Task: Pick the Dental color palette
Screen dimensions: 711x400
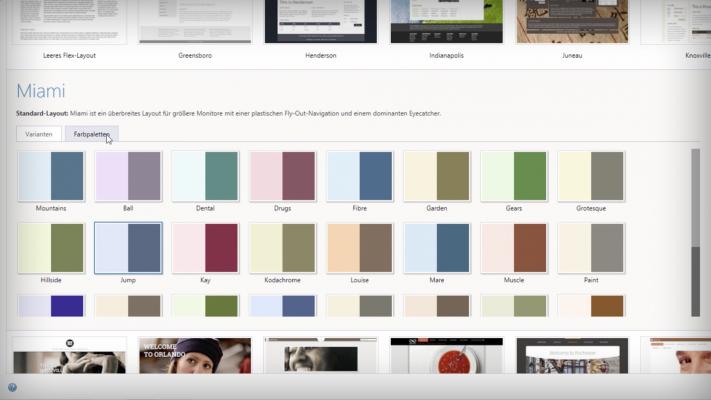Action: tap(205, 177)
